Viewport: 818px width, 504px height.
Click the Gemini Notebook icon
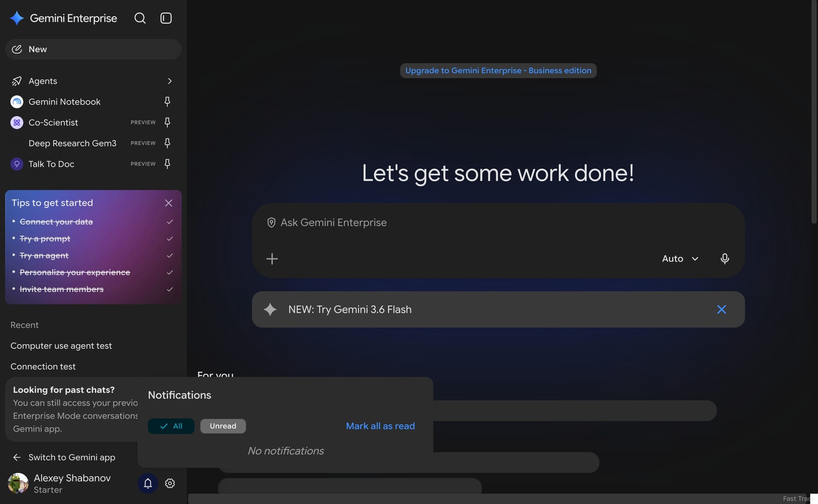[17, 101]
